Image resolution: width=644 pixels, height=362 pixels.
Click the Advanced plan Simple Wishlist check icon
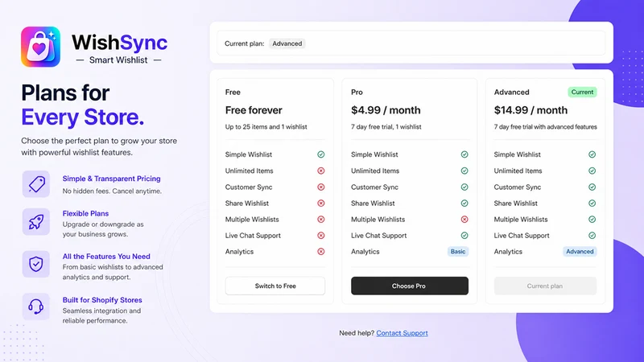point(592,154)
